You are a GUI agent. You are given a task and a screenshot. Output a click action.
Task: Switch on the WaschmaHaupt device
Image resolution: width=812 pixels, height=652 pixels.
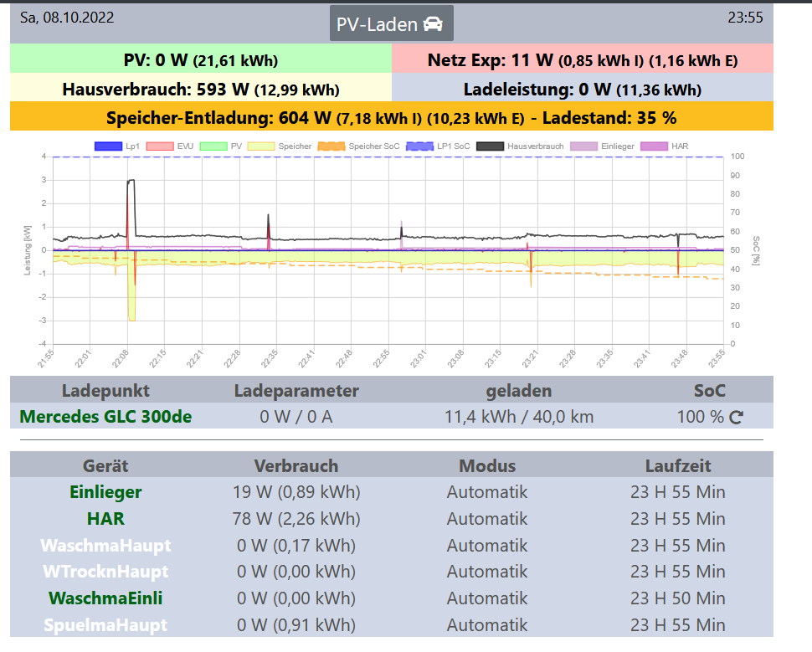[105, 546]
